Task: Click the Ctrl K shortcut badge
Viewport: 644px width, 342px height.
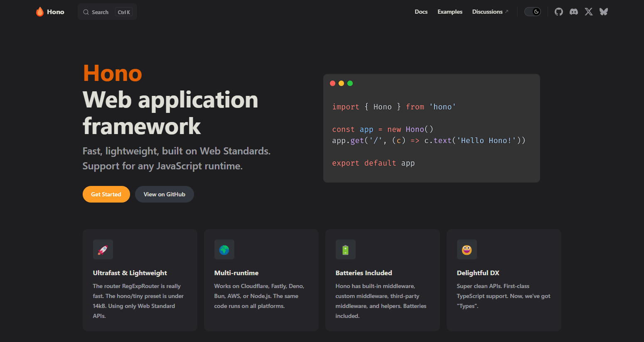Action: click(124, 12)
